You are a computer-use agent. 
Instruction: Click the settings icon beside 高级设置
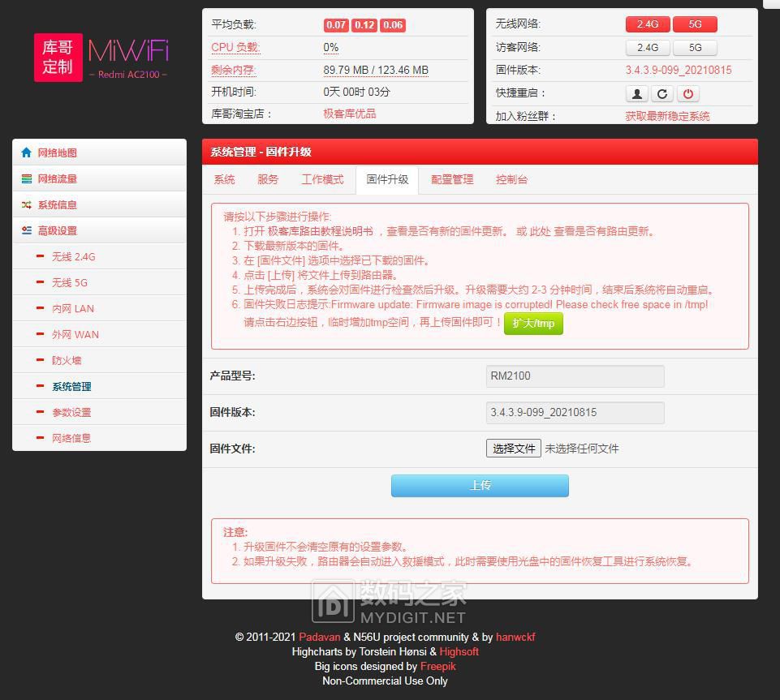coord(27,230)
